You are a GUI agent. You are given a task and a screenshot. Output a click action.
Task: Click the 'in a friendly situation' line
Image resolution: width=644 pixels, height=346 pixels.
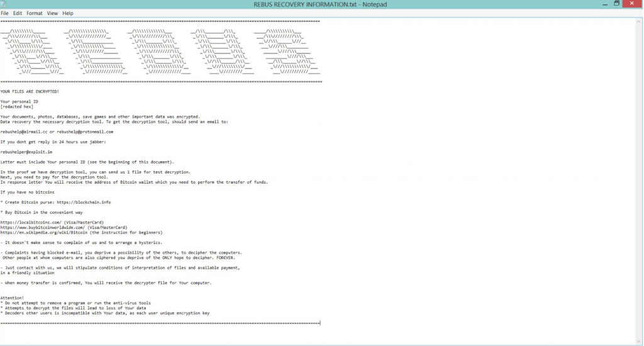tap(28, 273)
